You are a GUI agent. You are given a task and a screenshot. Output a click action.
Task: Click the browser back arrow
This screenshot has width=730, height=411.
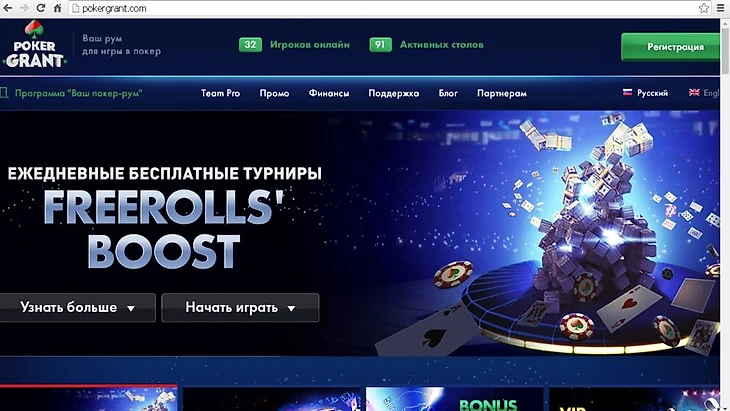pos(8,8)
